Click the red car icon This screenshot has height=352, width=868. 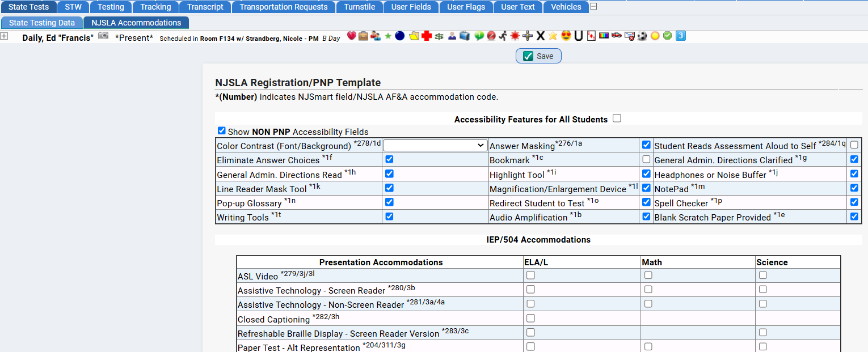click(617, 36)
